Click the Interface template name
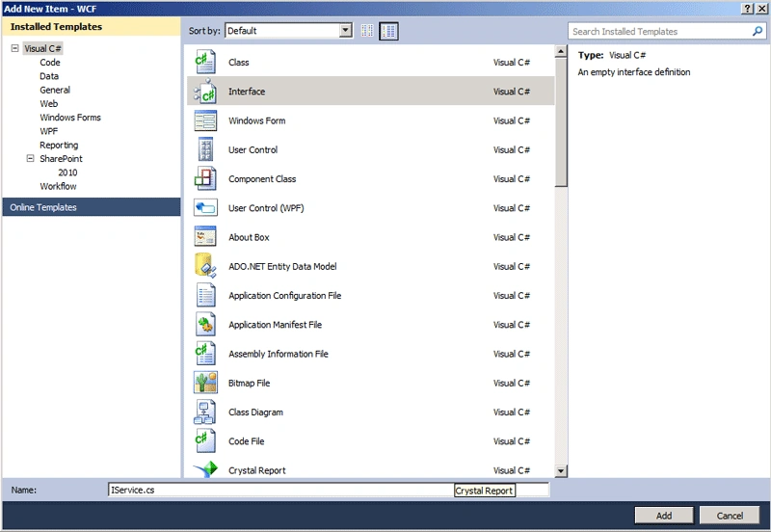The width and height of the screenshot is (771, 532). [247, 92]
